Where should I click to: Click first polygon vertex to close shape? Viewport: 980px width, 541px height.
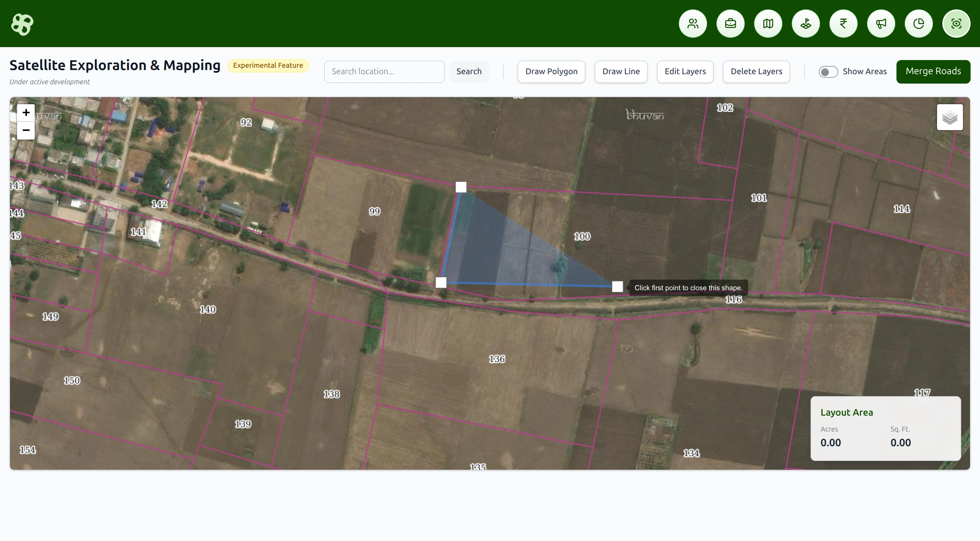tap(461, 187)
